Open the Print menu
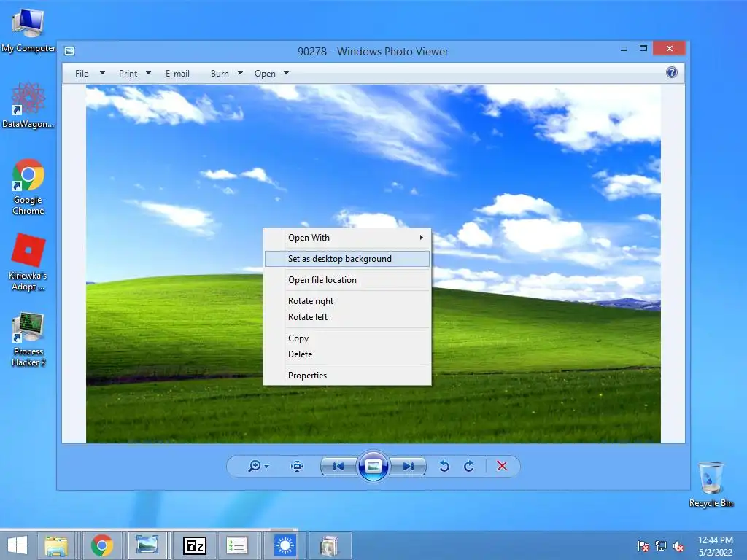Screen dimensions: 747x560 128,74
